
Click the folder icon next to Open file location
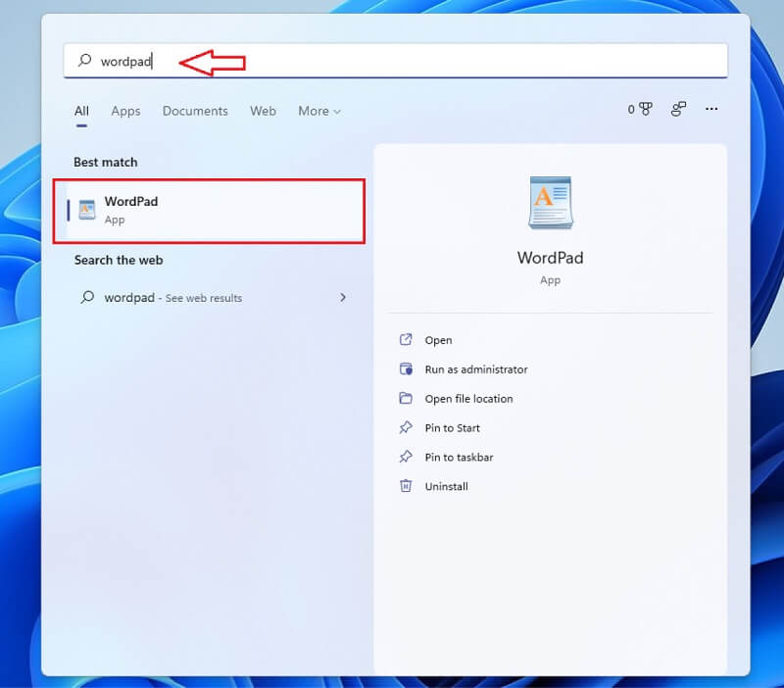click(408, 399)
